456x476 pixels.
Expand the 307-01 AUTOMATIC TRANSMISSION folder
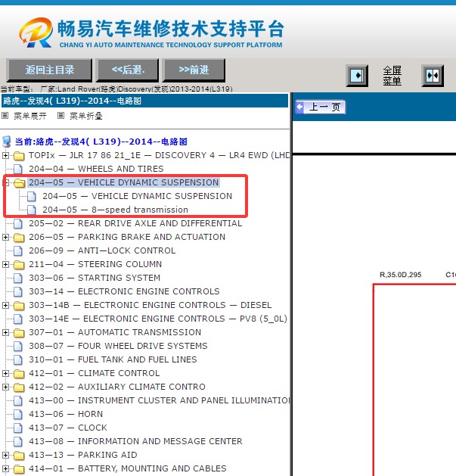click(x=5, y=332)
